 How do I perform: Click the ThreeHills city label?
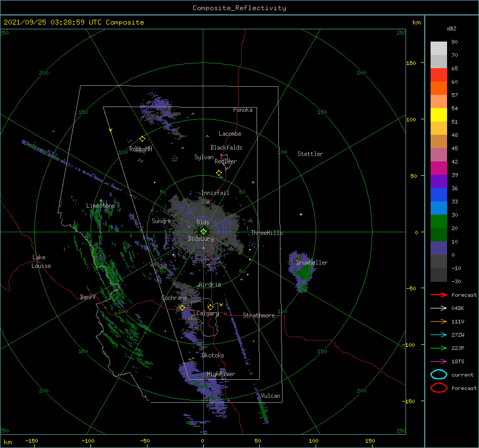pyautogui.click(x=267, y=233)
